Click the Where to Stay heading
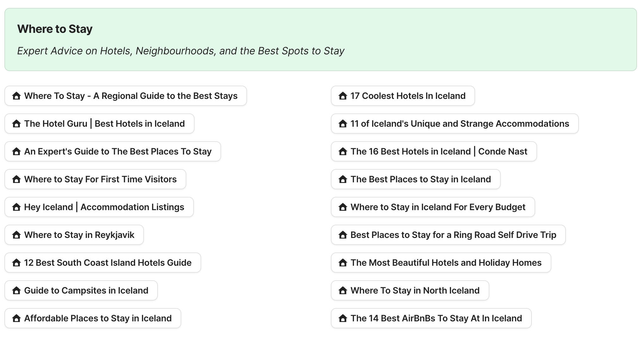 tap(55, 29)
